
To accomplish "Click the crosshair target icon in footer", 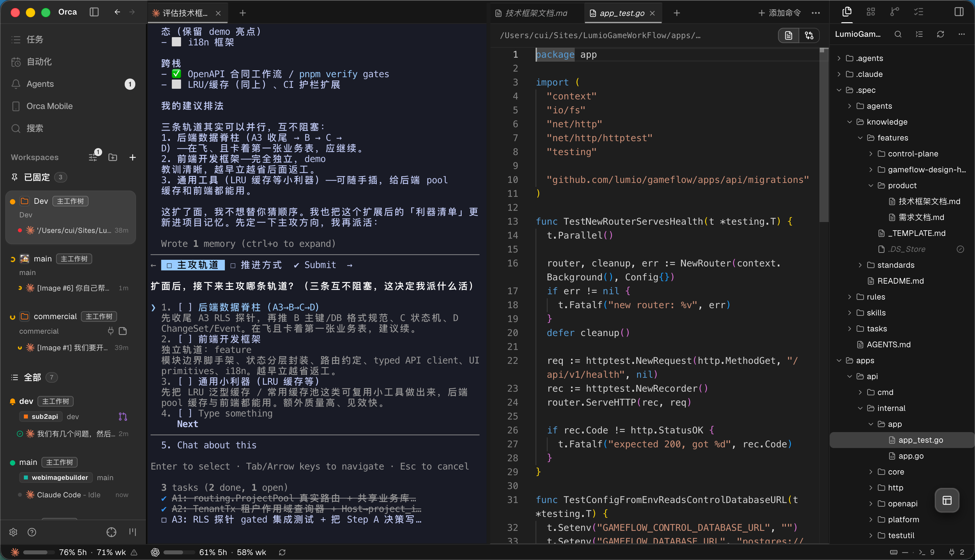I will [x=111, y=532].
